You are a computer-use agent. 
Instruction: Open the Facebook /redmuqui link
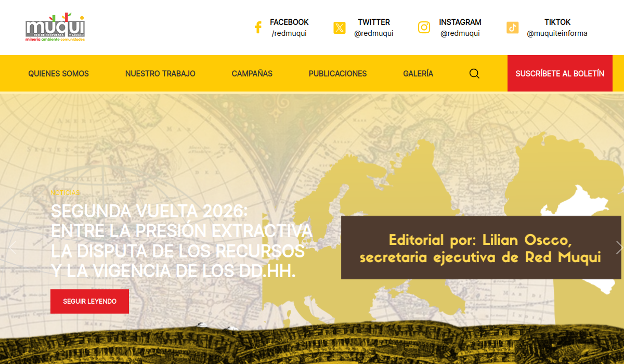point(289,33)
